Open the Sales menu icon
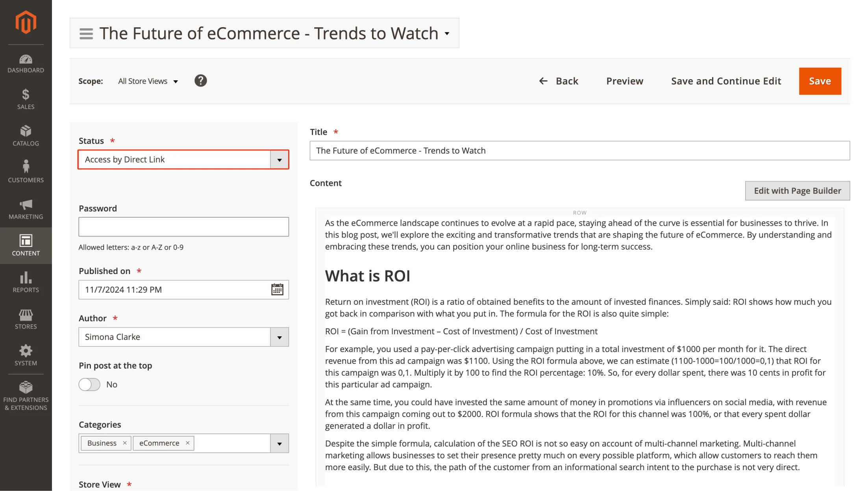 pos(26,99)
